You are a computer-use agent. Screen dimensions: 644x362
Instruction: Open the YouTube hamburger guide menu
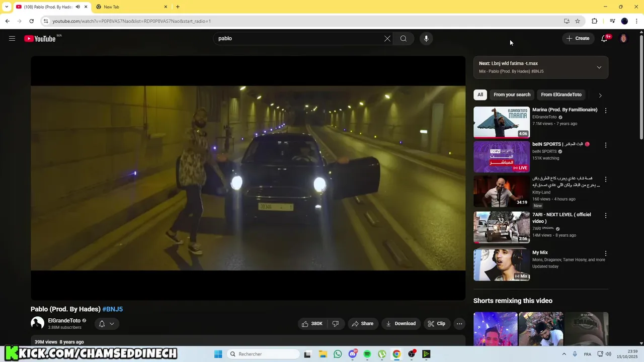point(12,38)
